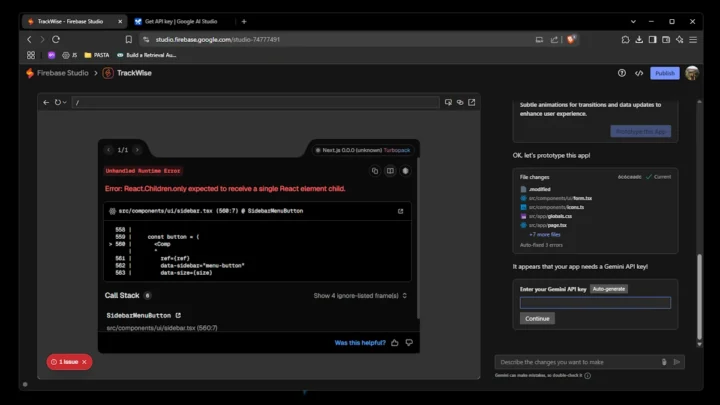Copy the error info in overlay
This screenshot has height=405, width=720.
pos(375,171)
